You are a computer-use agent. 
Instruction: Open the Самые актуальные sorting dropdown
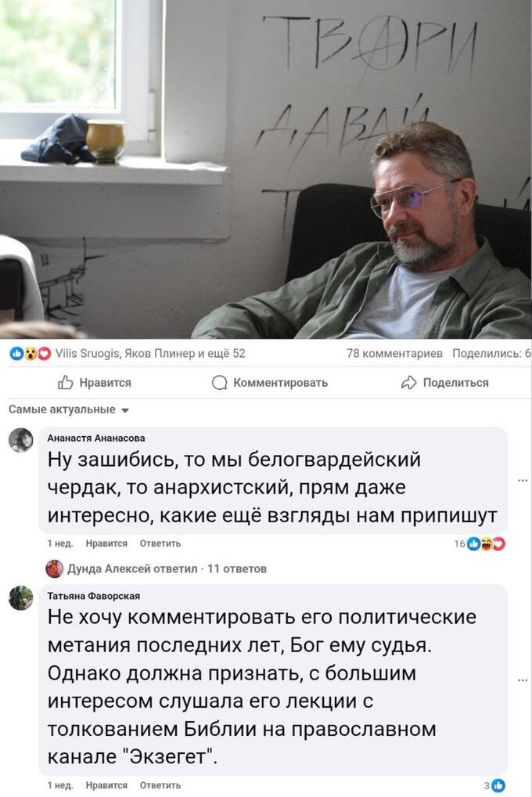click(69, 409)
